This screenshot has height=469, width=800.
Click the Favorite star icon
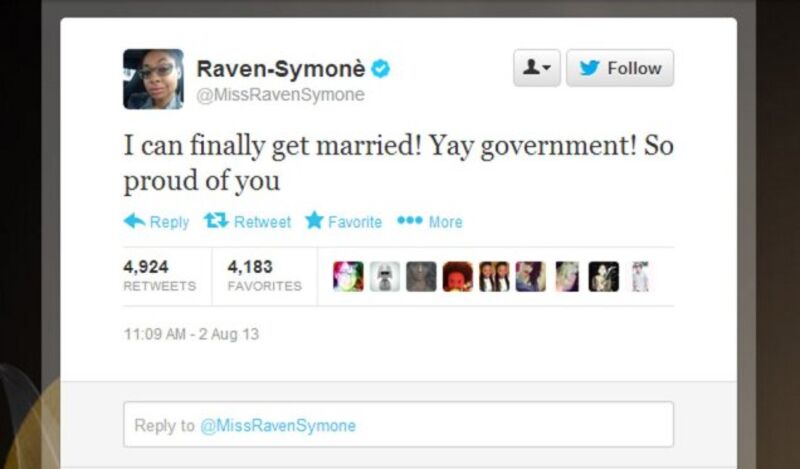click(314, 220)
